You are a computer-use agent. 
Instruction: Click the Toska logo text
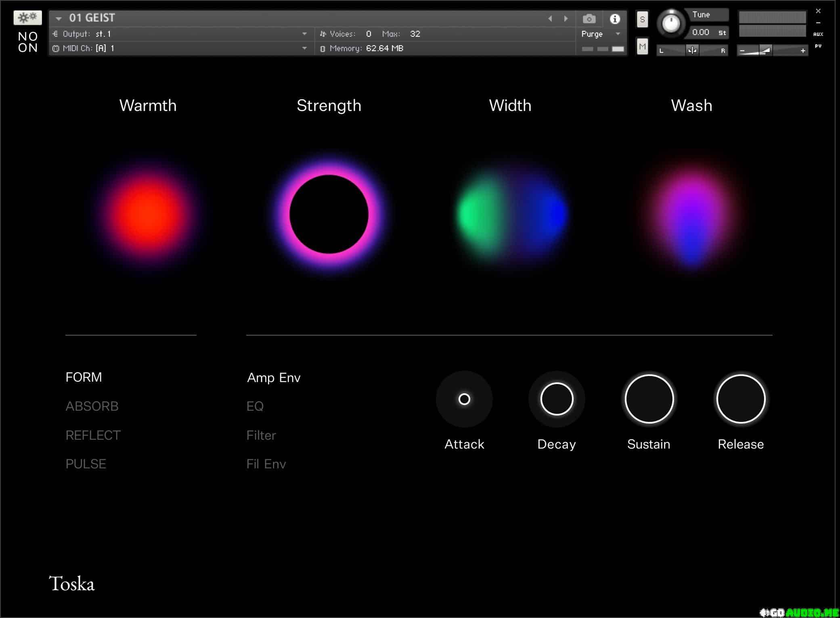click(71, 584)
